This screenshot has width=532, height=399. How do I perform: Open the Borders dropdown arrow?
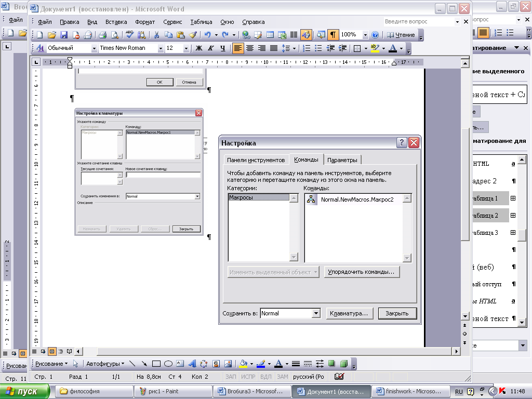click(x=366, y=48)
